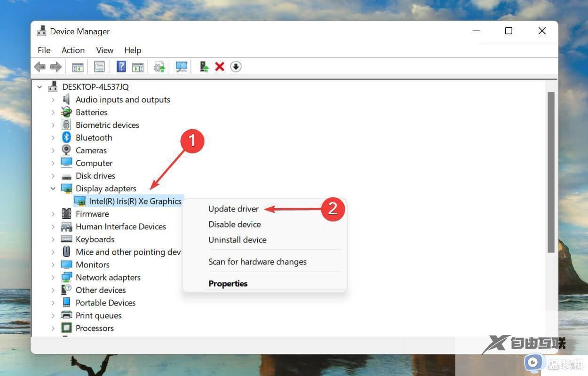Open the View menu
This screenshot has width=588, height=376.
[x=104, y=50]
